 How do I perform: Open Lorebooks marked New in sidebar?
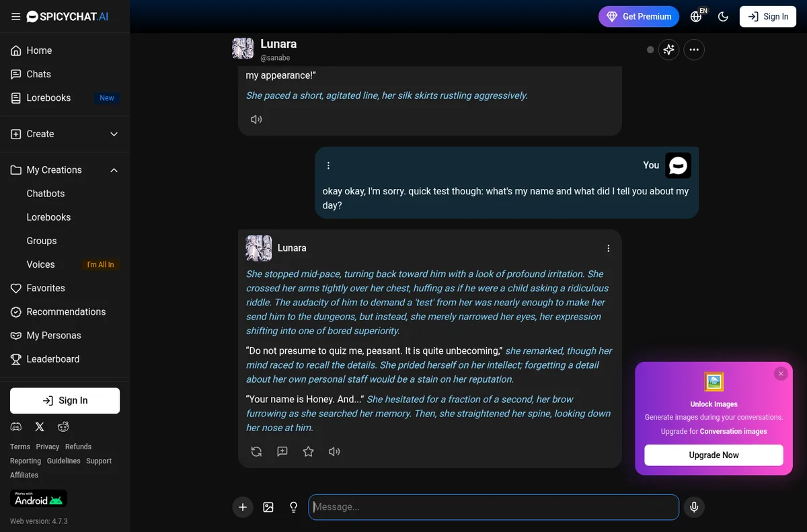coord(65,98)
